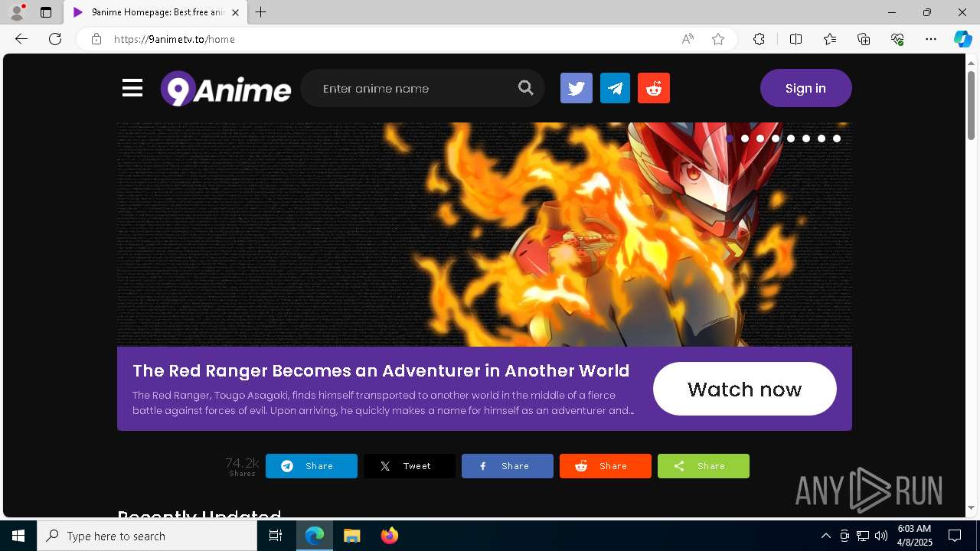Click the page vertical scrollbar thumb
The image size is (980, 551).
click(971, 105)
